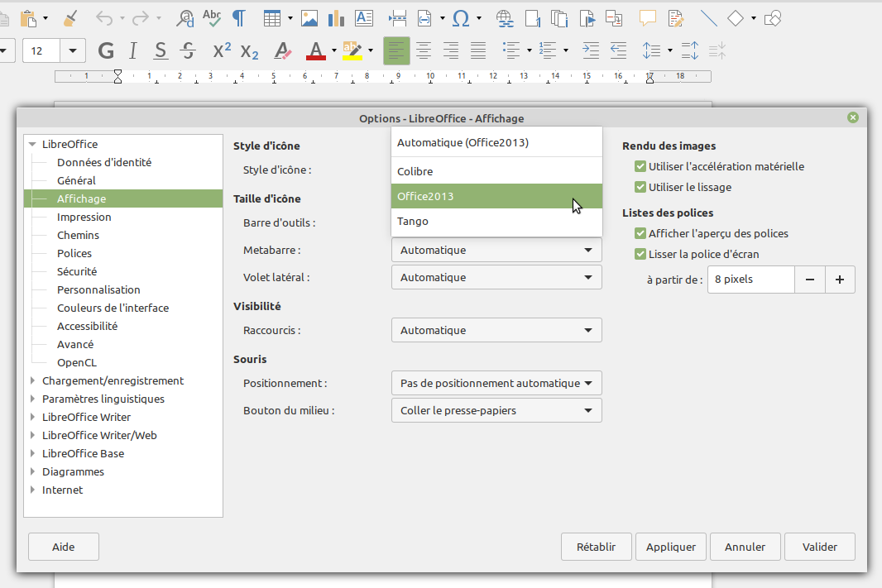Screen dimensions: 882x588
Task: Increase pixel value with the plus button
Action: (840, 280)
